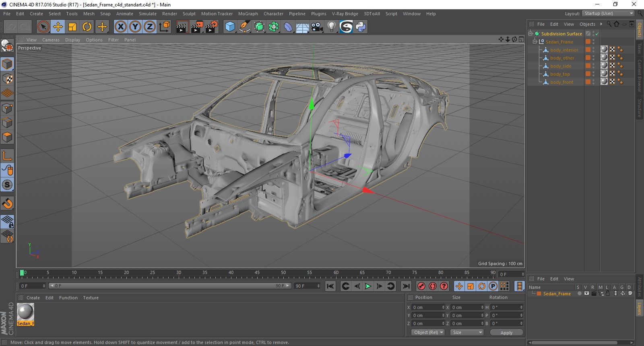Switch to Polygons mode
The height and width of the screenshot is (346, 644).
7,137
